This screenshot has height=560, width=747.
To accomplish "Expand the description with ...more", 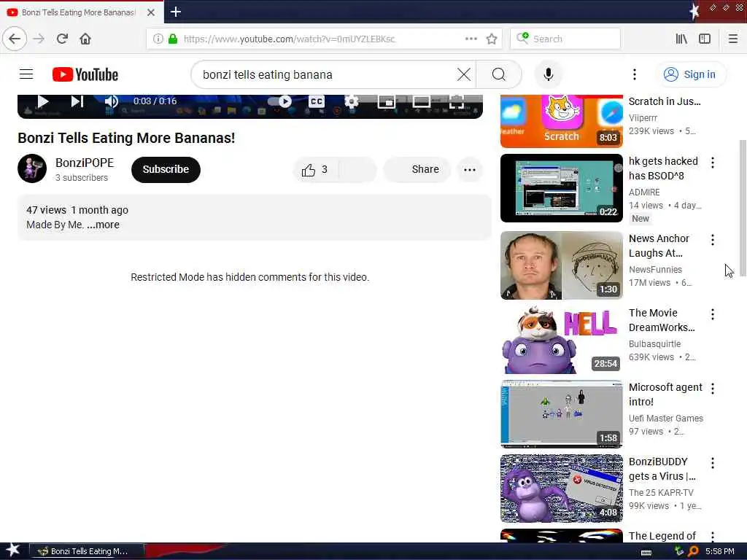I will [104, 225].
